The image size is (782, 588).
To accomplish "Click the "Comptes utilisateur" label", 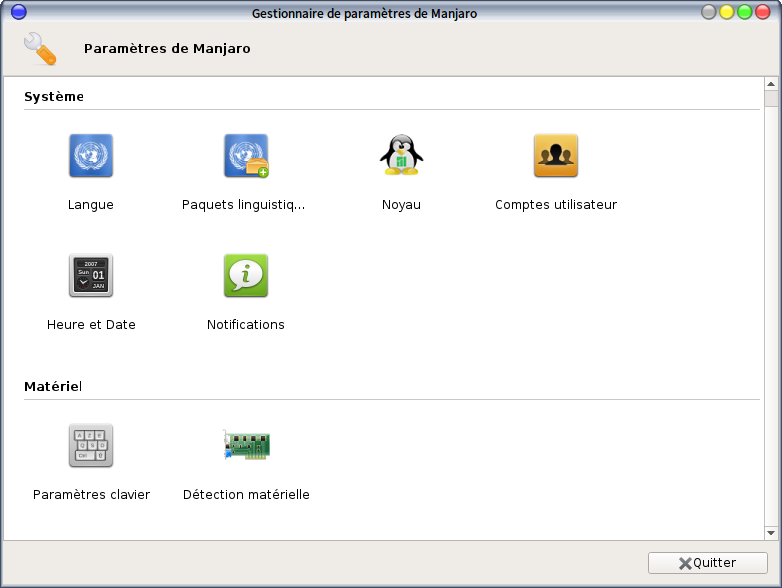I will click(x=556, y=204).
